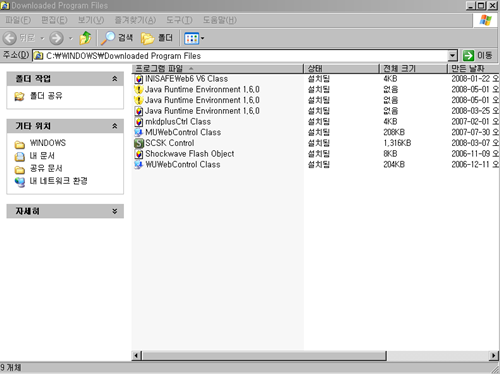Click the horizontal scrollbar thumb
500x374 pixels.
point(265,356)
